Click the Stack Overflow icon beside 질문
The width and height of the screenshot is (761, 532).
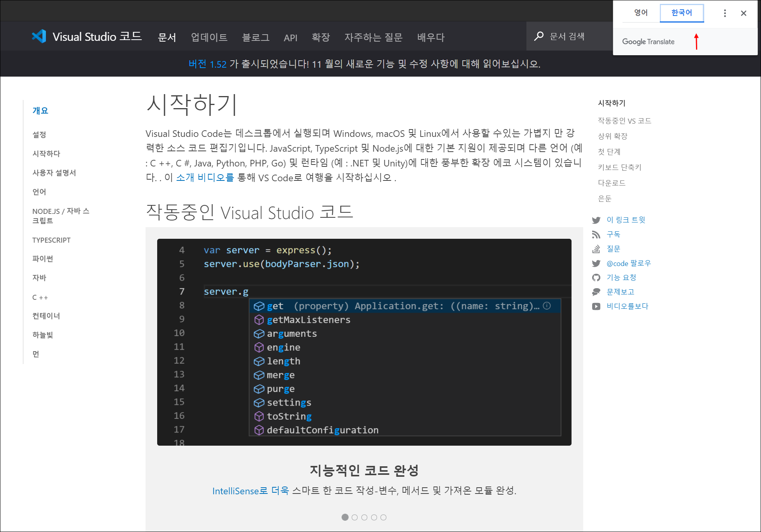596,249
